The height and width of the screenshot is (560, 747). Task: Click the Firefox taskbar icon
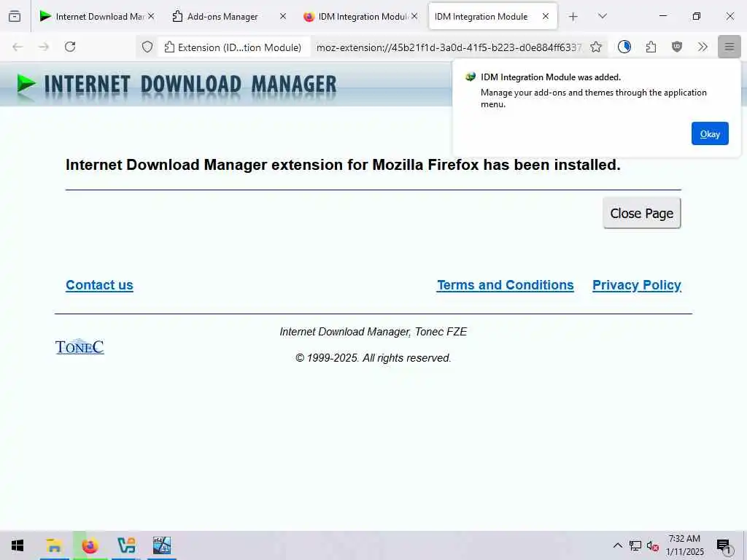click(90, 545)
